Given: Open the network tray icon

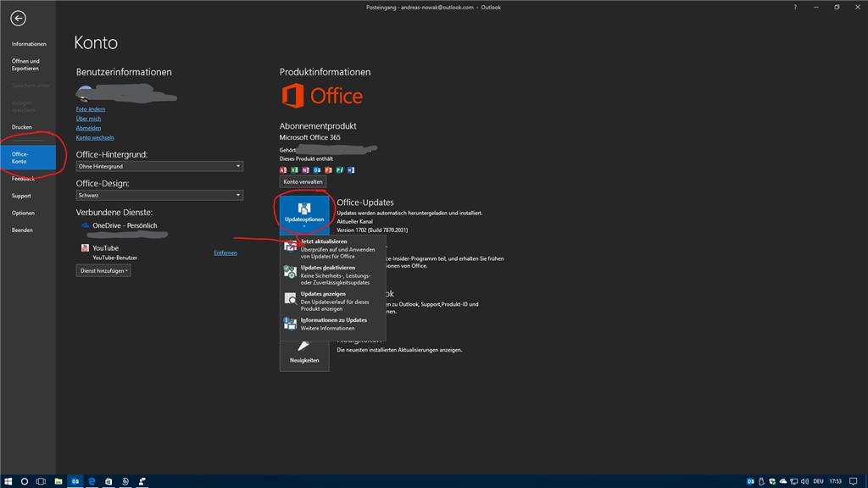Looking at the screenshot, I should (793, 481).
